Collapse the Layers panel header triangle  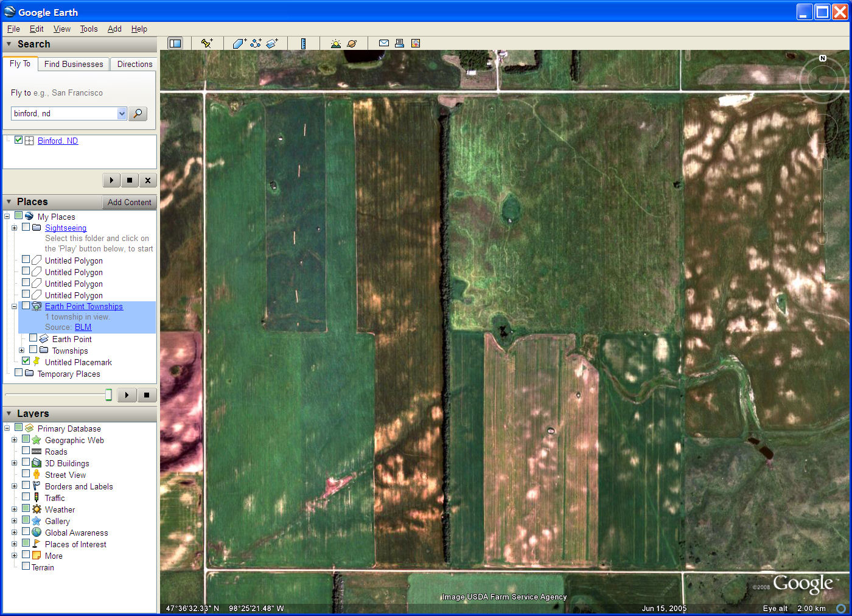[x=9, y=413]
